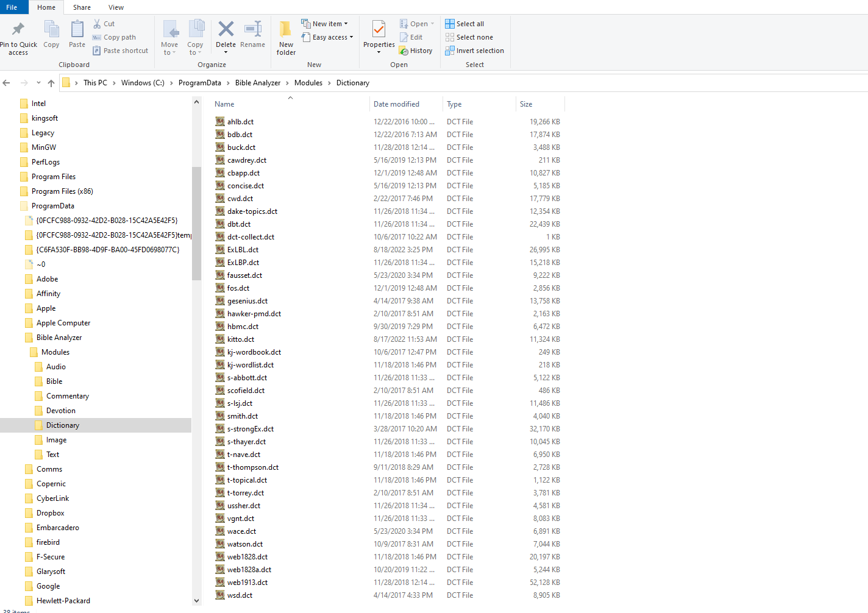This screenshot has width=868, height=613.
Task: Click the Rename icon
Action: tap(253, 29)
